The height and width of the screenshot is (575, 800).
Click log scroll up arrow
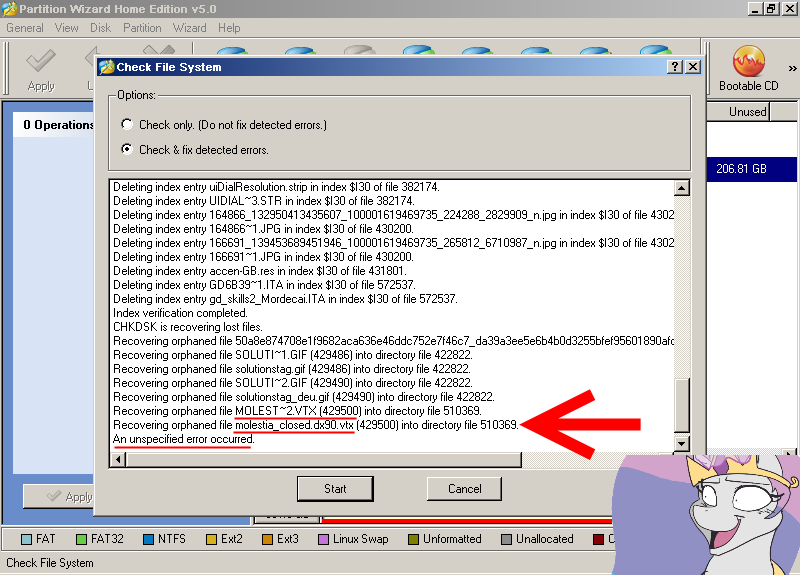682,188
